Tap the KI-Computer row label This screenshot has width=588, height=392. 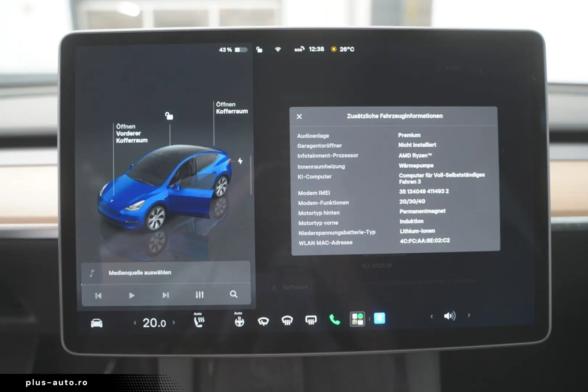click(314, 177)
